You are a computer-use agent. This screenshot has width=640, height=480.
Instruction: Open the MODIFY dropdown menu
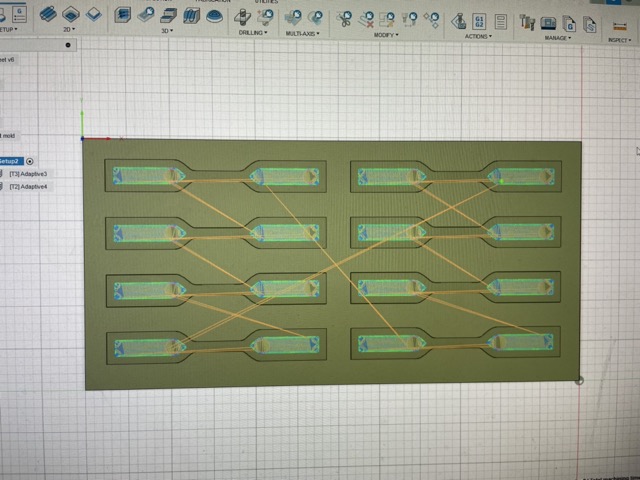pos(386,35)
